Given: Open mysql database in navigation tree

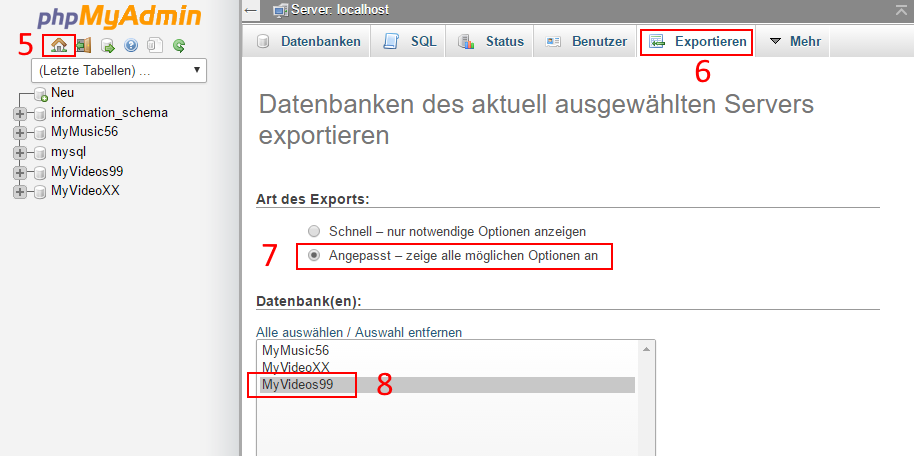Looking at the screenshot, I should point(68,153).
